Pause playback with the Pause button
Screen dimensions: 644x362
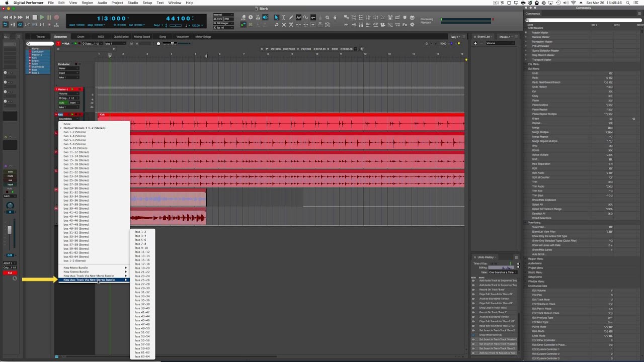(49, 17)
